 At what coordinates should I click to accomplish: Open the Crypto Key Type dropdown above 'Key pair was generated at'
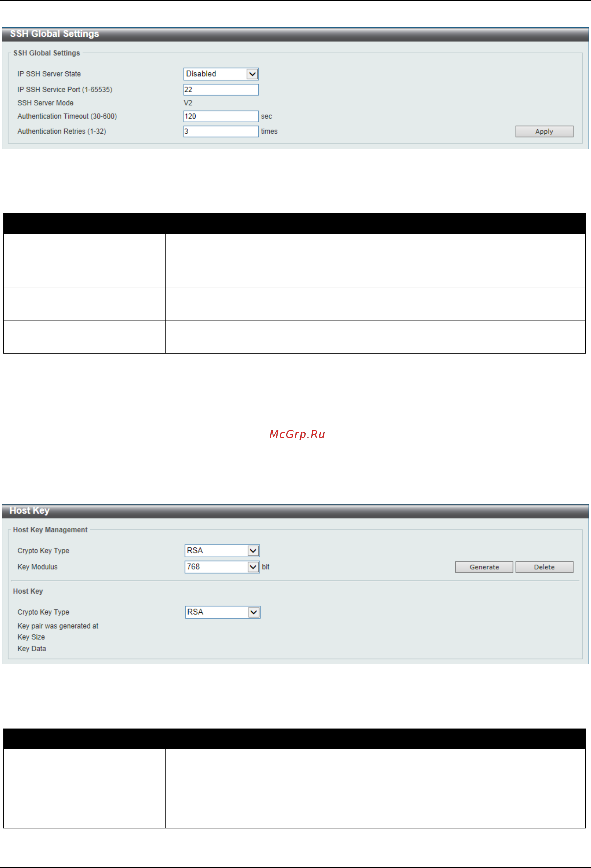click(x=223, y=612)
